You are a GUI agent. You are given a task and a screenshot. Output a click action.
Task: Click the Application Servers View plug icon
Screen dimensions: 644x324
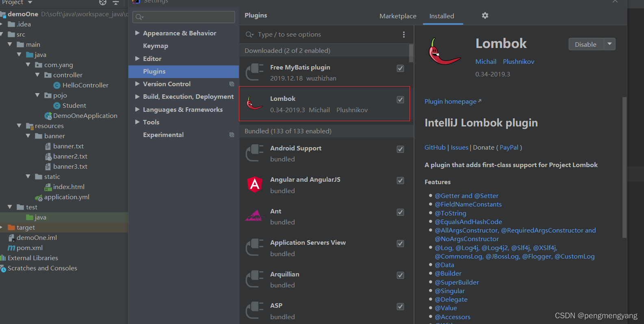click(x=255, y=248)
